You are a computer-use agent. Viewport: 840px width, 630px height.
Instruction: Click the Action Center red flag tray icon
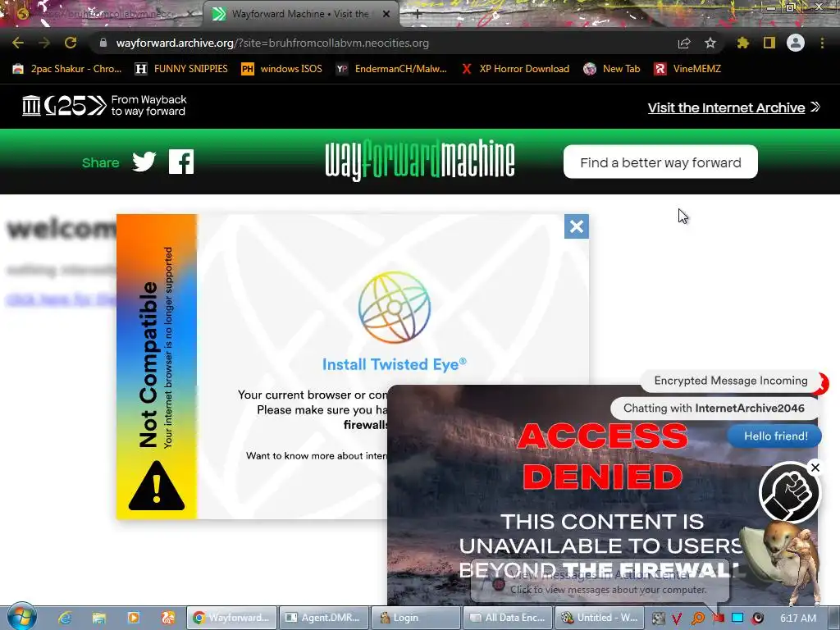718,619
